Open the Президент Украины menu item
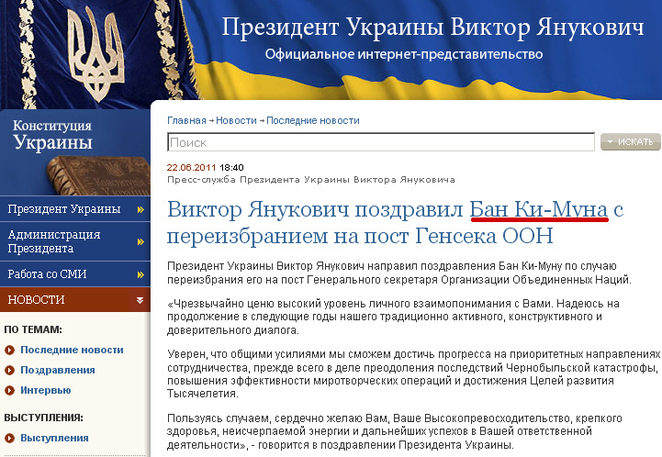 pyautogui.click(x=64, y=210)
